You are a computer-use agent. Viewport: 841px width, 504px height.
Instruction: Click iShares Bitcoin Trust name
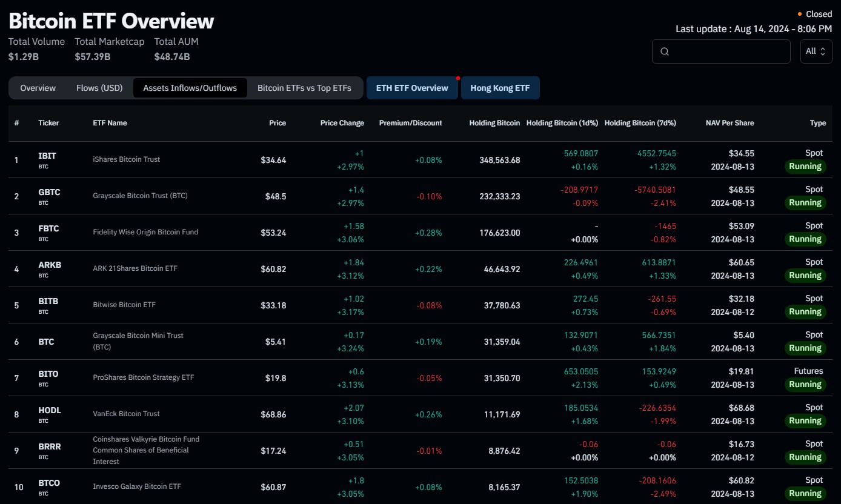[x=127, y=159]
